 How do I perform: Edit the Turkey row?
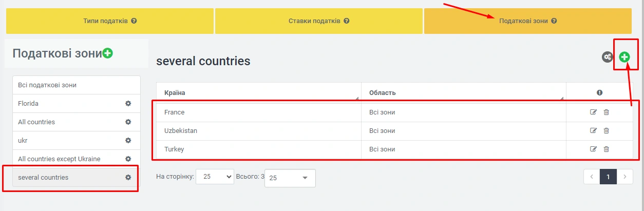[x=594, y=149]
